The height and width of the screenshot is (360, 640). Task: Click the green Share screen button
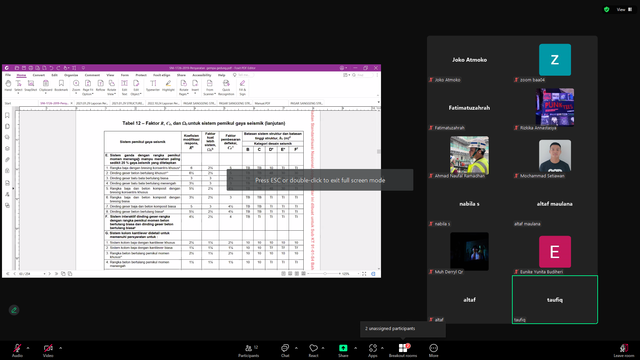[343, 350]
